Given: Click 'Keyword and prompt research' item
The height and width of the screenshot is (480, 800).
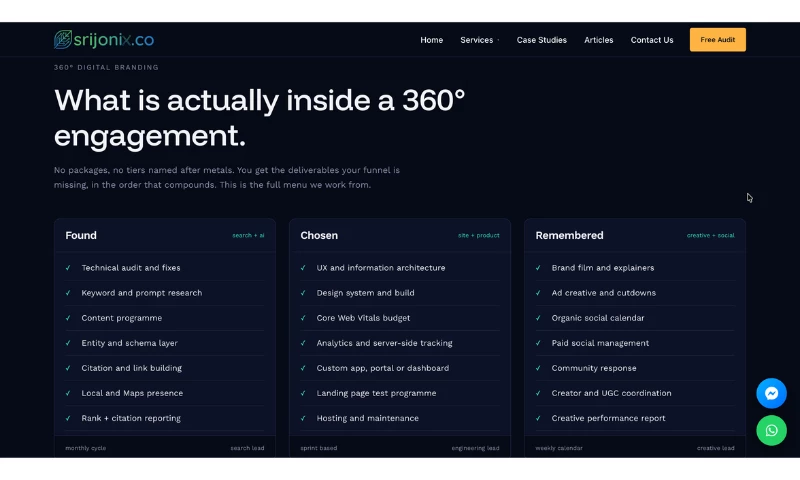Looking at the screenshot, I should [x=141, y=293].
